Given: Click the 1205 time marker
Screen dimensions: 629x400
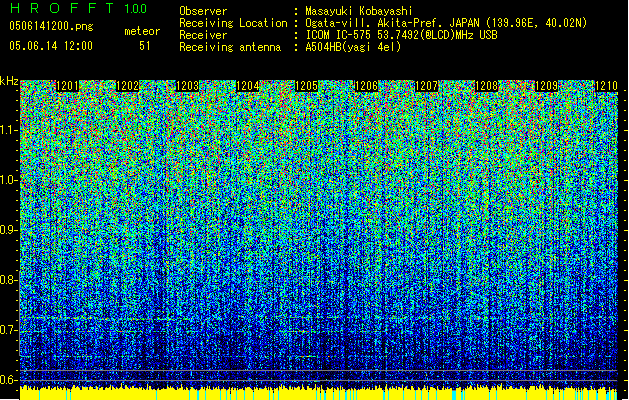Looking at the screenshot, I should (x=306, y=86).
